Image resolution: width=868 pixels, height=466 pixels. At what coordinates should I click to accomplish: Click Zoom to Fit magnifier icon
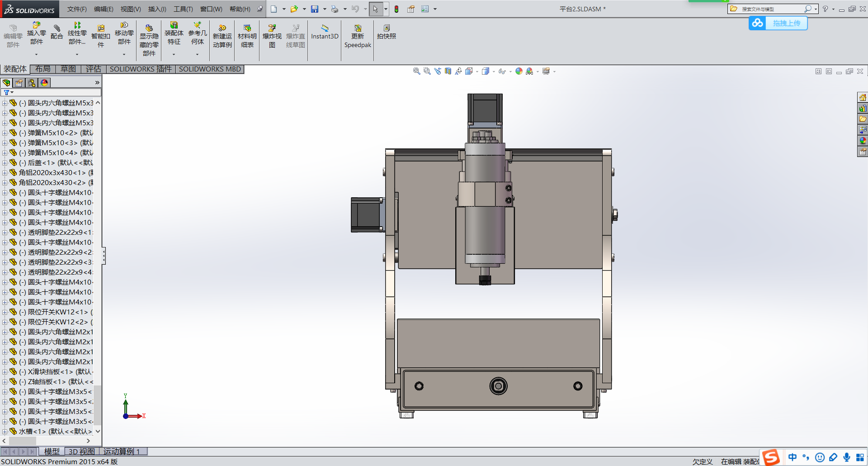coord(416,71)
